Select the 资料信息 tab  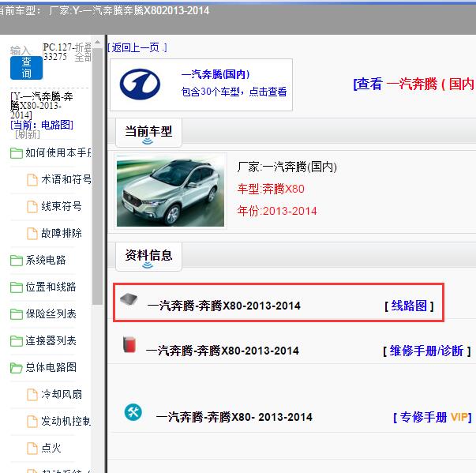[148, 256]
